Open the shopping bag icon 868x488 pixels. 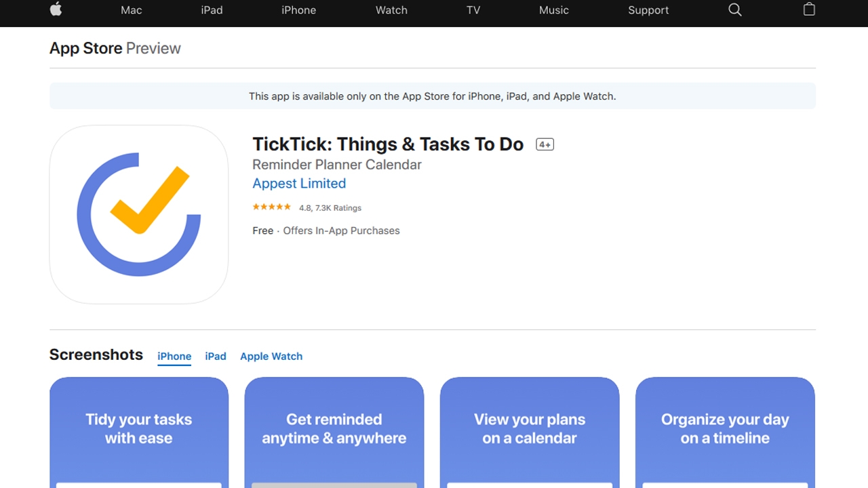[x=809, y=9]
